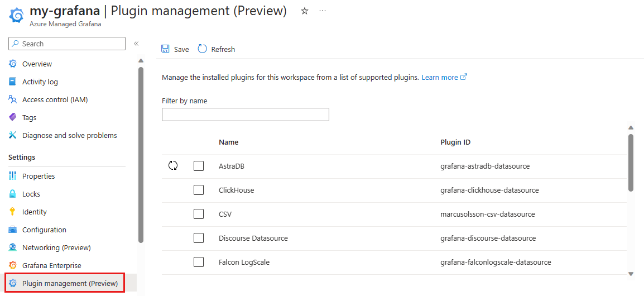This screenshot has width=644, height=296.
Task: Open the Overview menu item
Action: (37, 64)
